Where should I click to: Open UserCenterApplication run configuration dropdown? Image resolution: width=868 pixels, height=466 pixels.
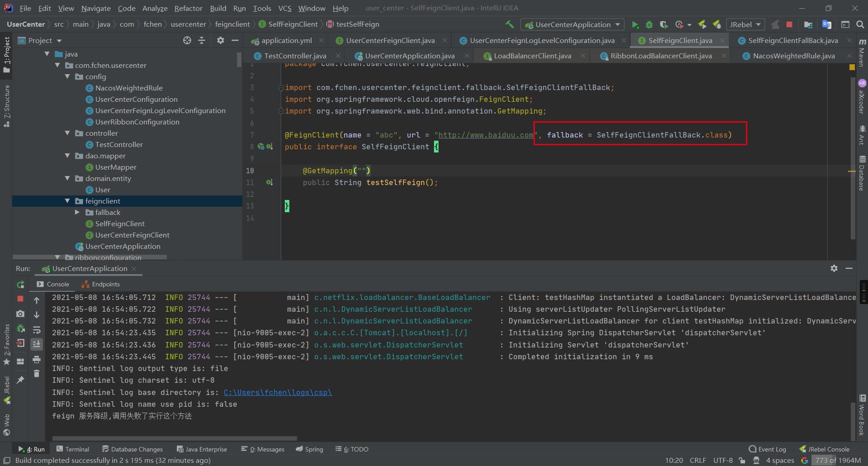pyautogui.click(x=572, y=24)
